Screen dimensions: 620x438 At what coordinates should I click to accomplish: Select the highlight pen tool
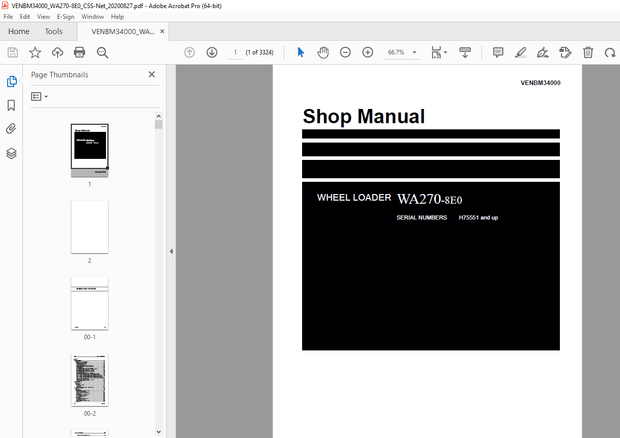coord(520,52)
